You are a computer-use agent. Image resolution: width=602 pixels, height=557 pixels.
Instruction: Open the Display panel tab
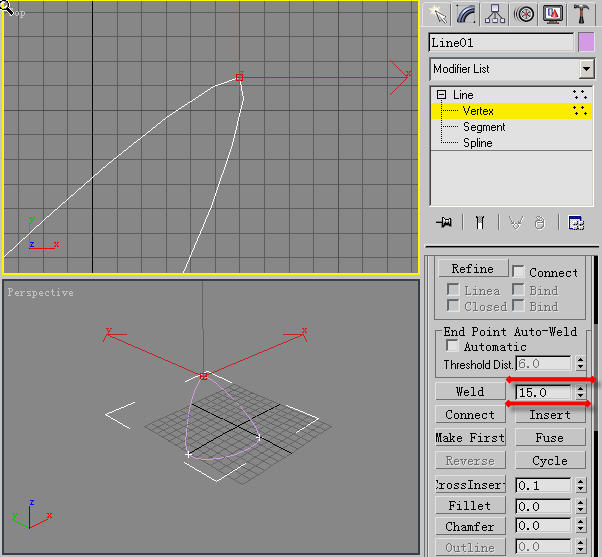tap(553, 14)
